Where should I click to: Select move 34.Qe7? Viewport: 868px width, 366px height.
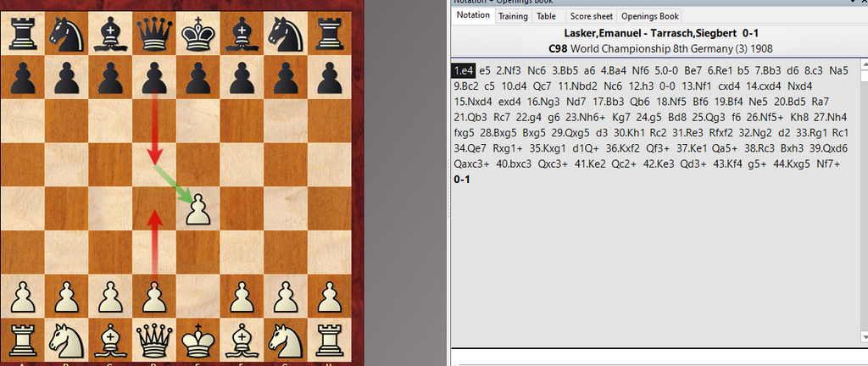[x=469, y=148]
